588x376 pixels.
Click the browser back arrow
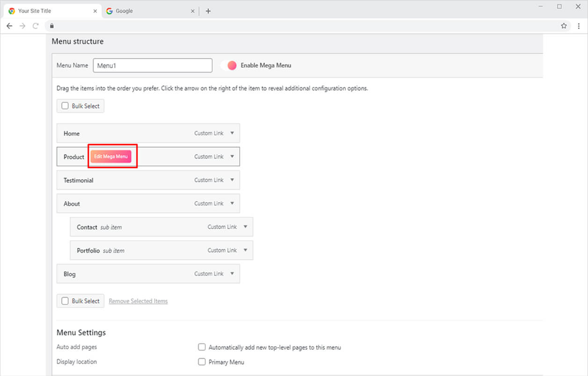(x=9, y=26)
